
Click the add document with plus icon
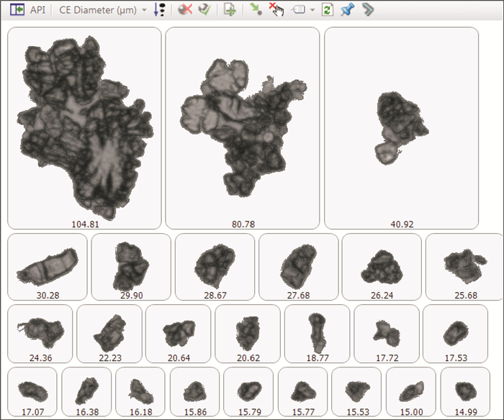tap(230, 11)
